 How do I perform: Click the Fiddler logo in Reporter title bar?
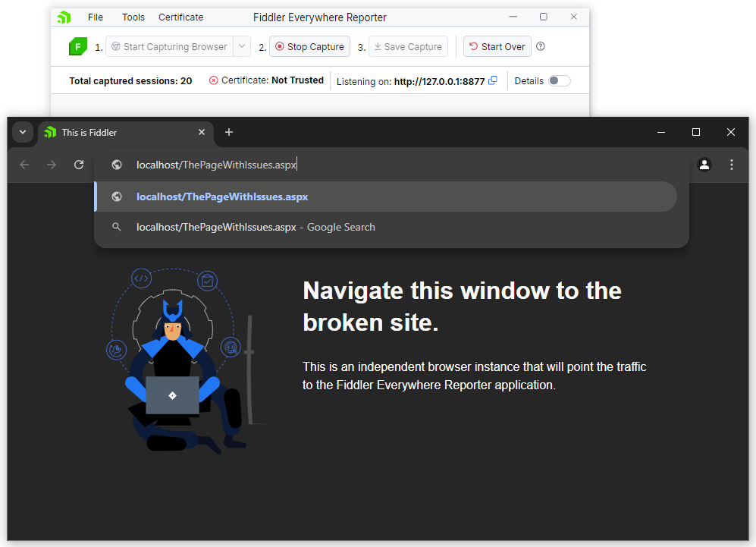point(64,17)
